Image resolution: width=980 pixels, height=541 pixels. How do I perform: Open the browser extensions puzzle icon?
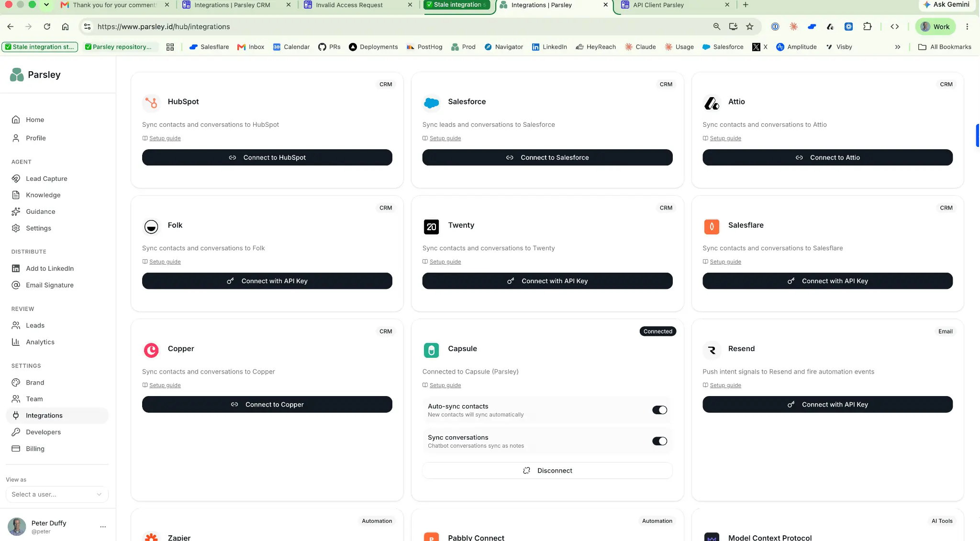868,27
